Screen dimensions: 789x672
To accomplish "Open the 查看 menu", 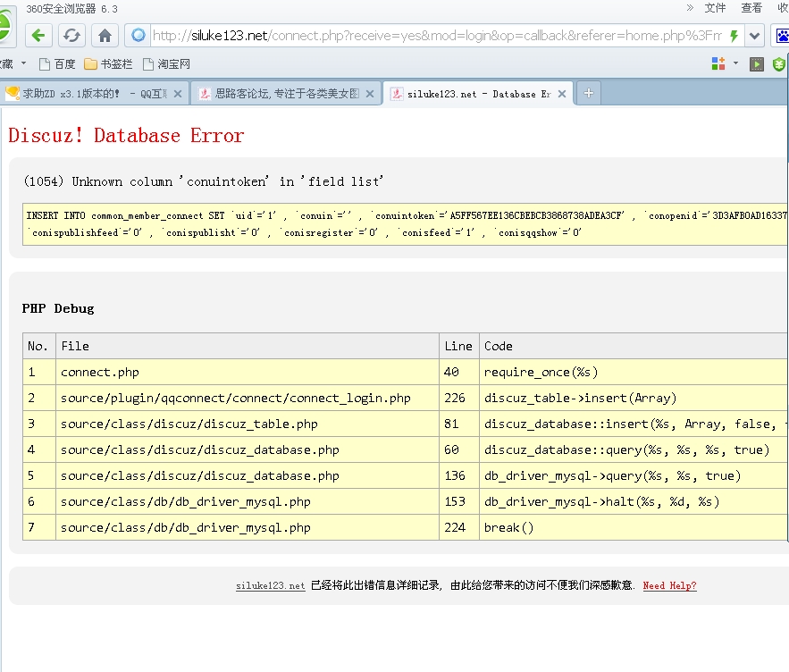I will 751,8.
